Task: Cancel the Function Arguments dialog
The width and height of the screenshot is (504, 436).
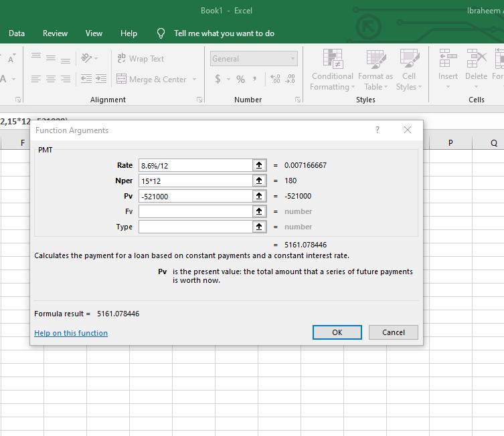Action: coord(393,332)
